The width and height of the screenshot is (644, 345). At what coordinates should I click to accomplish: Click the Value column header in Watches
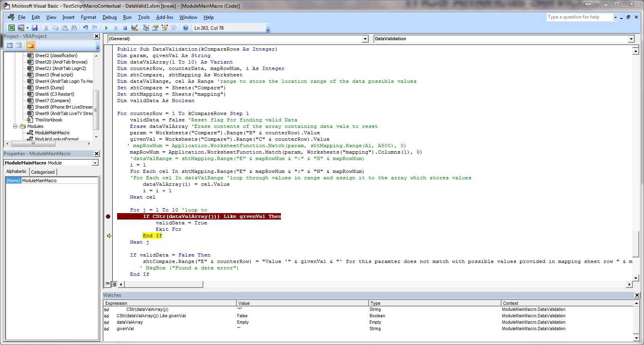click(302, 303)
